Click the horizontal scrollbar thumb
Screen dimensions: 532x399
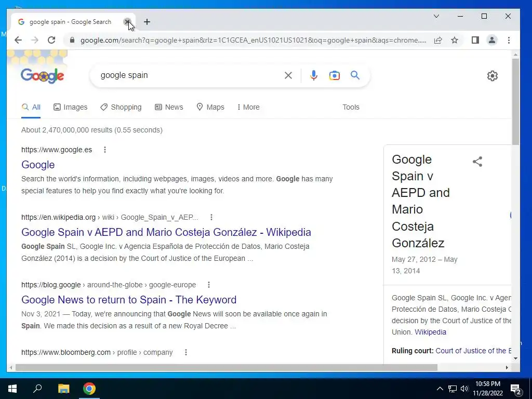227,367
